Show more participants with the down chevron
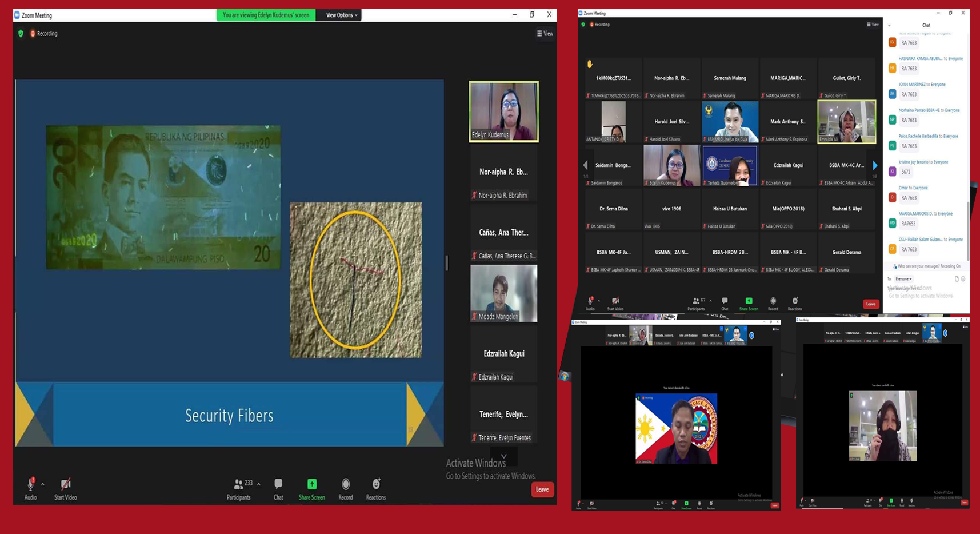Screen dimensions: 980x534 [503, 456]
